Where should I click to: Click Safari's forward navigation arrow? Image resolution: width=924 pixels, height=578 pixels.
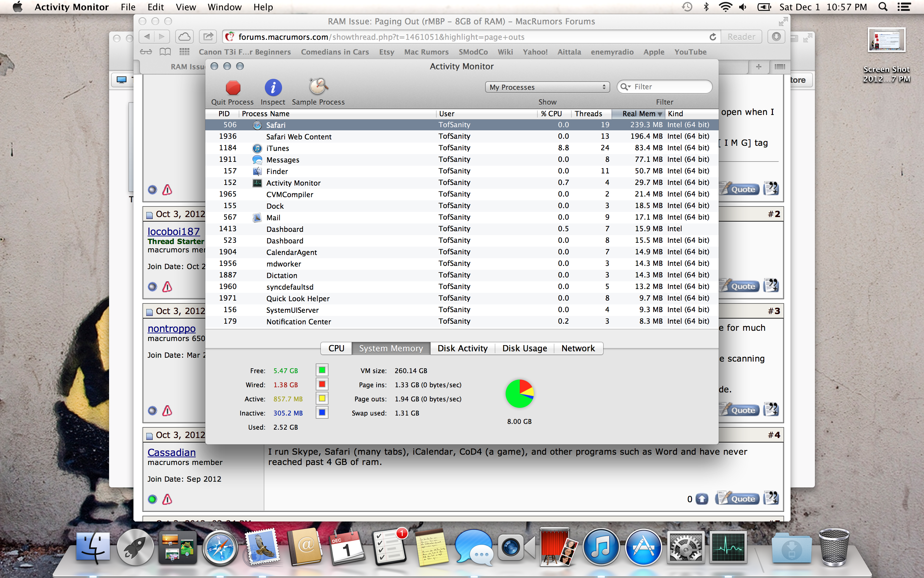162,37
